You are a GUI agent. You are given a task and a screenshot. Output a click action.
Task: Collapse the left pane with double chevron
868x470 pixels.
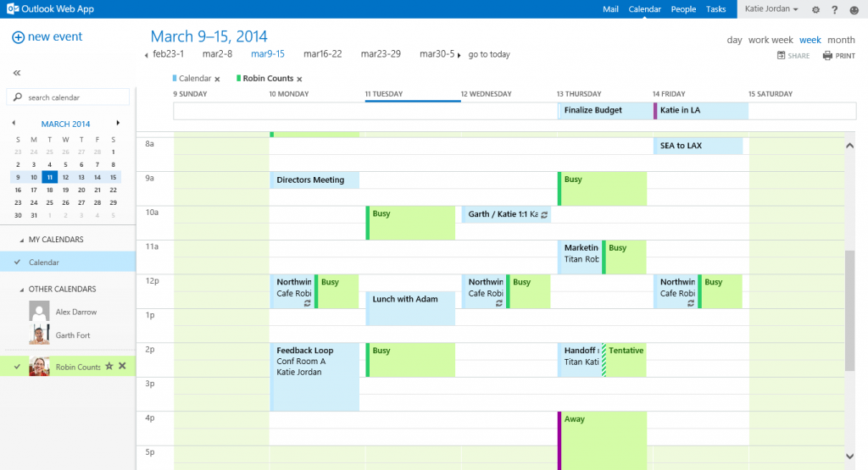pyautogui.click(x=17, y=73)
